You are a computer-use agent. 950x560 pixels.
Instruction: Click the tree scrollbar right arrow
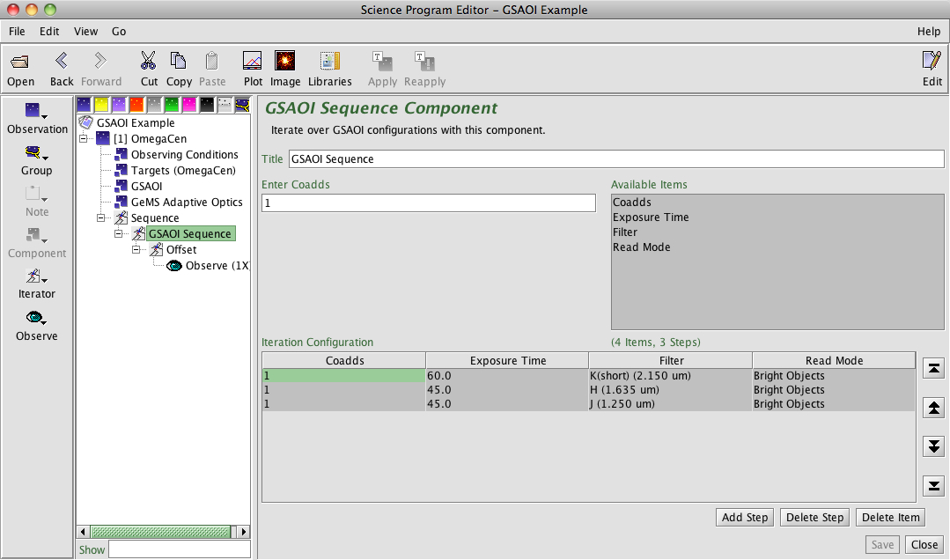[x=244, y=532]
